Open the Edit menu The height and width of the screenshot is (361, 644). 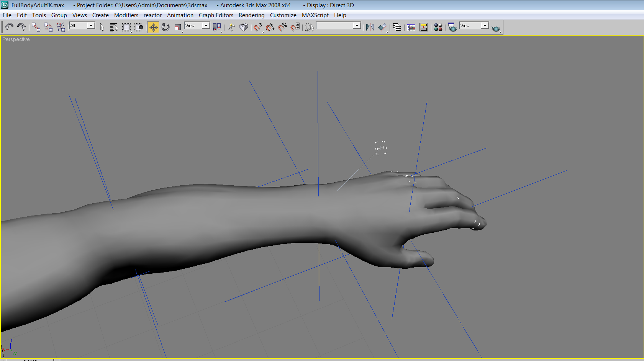[x=22, y=15]
